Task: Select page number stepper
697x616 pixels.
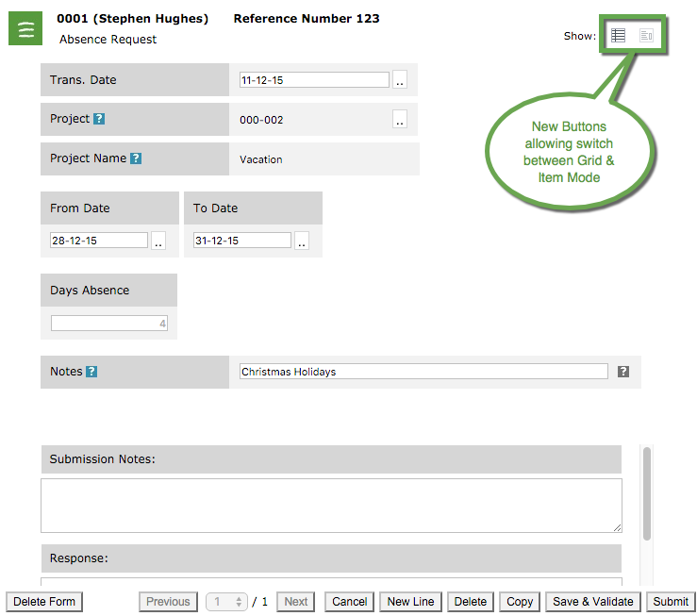Action: [227, 602]
